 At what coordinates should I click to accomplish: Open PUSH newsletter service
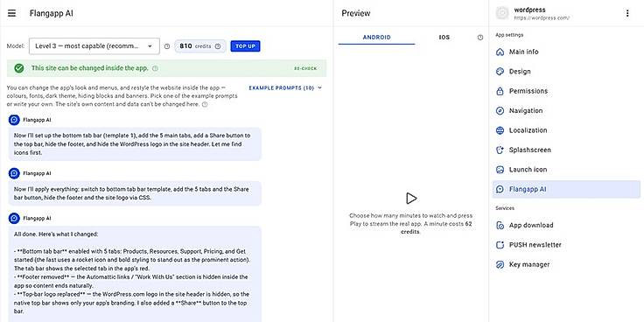point(566,245)
